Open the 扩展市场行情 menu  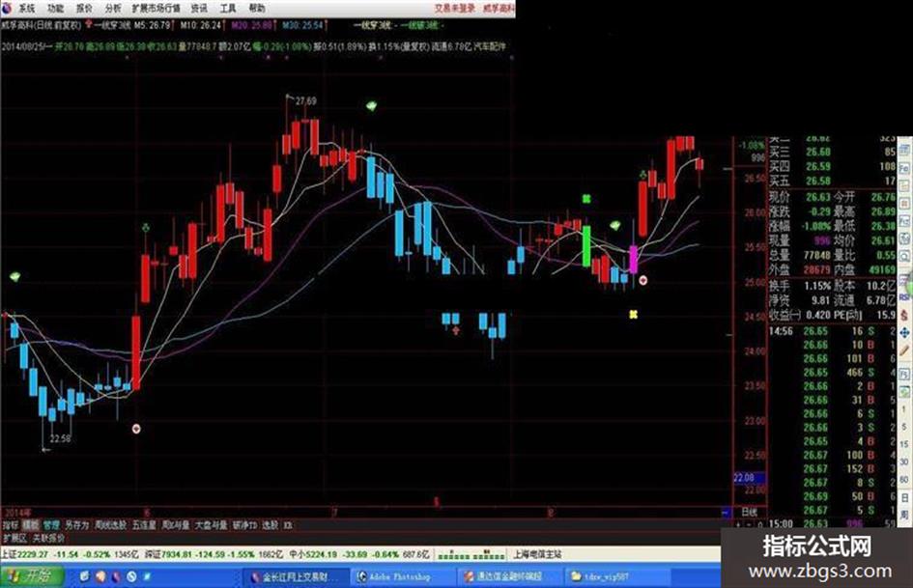pos(157,8)
